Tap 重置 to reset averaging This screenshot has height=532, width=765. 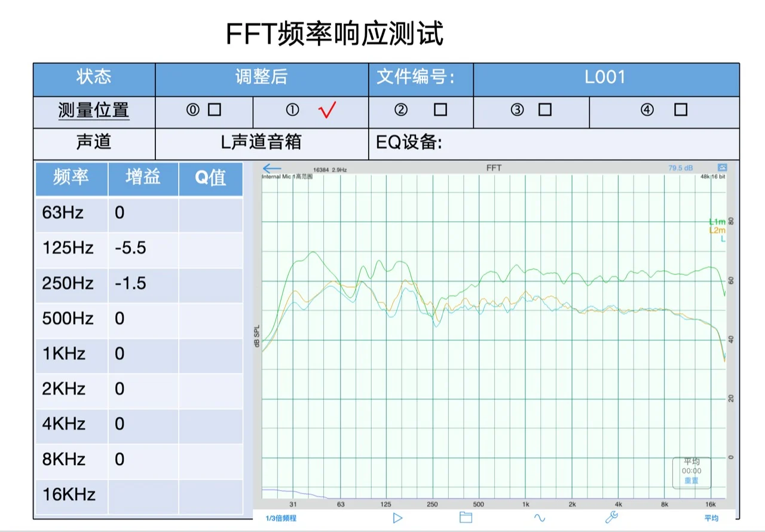(x=691, y=481)
